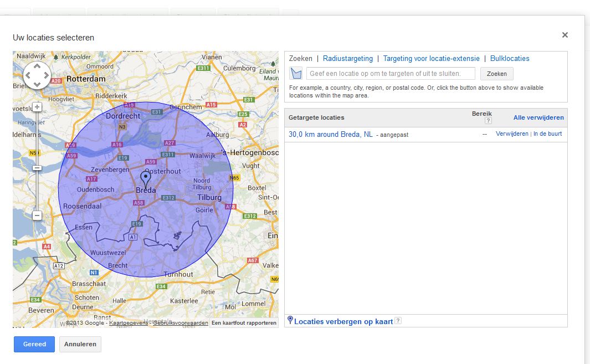Click the show available locations map icon
The height and width of the screenshot is (364, 590).
click(x=296, y=74)
